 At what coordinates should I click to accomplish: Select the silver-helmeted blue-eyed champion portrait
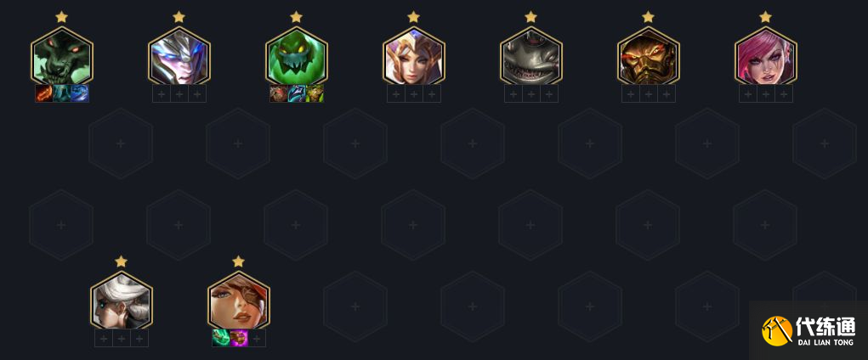179,56
